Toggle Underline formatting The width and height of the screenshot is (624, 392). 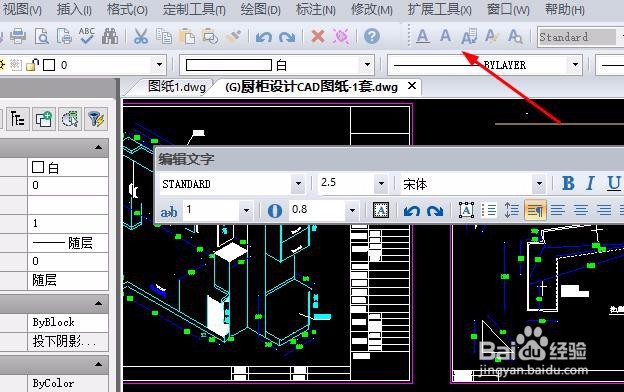[x=614, y=183]
